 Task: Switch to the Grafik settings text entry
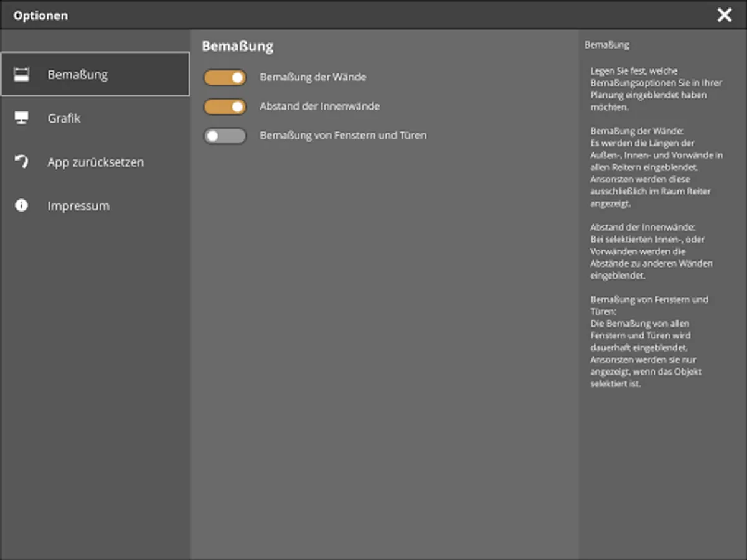[x=64, y=118]
